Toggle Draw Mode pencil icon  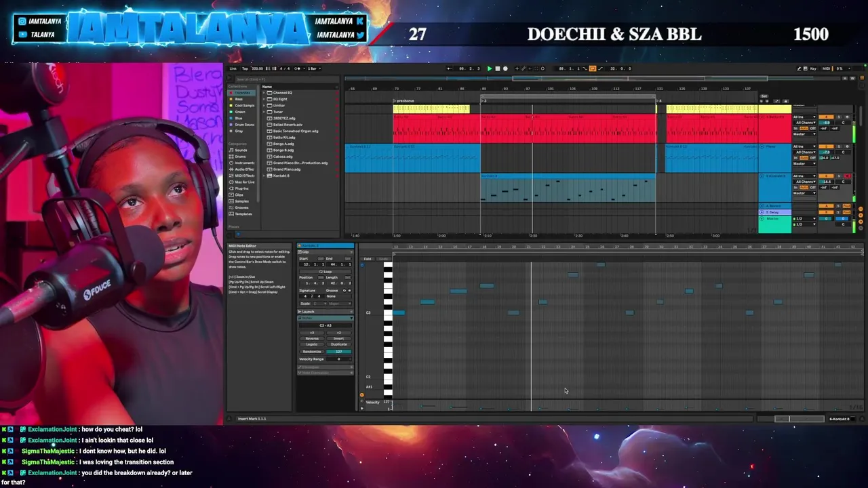(x=799, y=68)
